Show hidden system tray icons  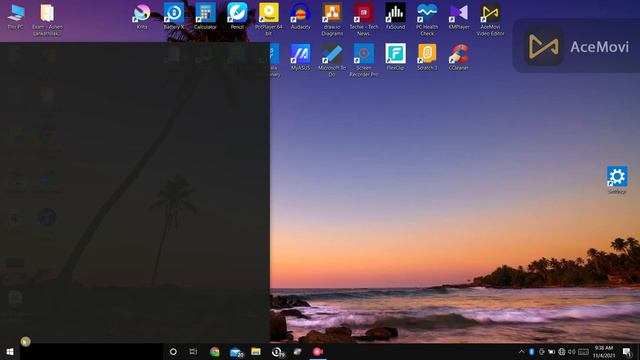521,352
